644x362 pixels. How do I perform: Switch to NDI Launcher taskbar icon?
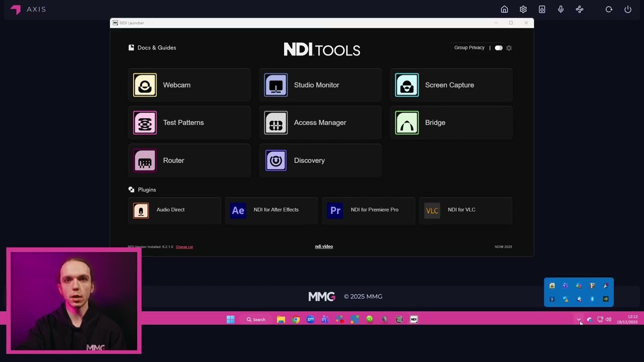click(x=414, y=319)
